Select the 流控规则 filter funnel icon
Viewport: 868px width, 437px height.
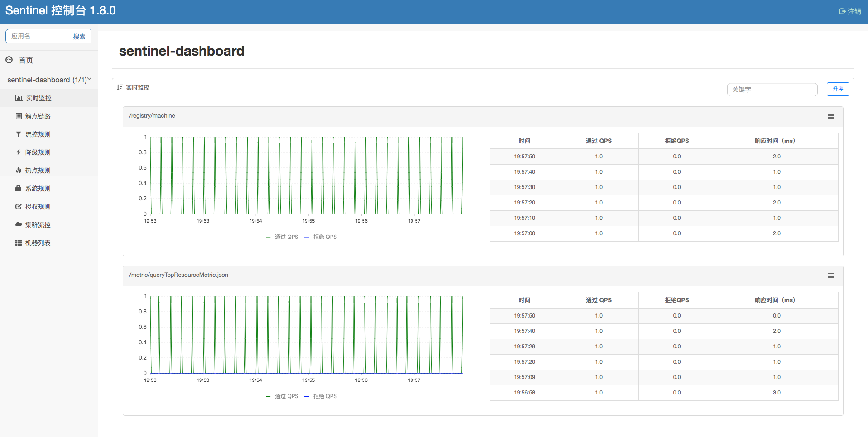(19, 134)
